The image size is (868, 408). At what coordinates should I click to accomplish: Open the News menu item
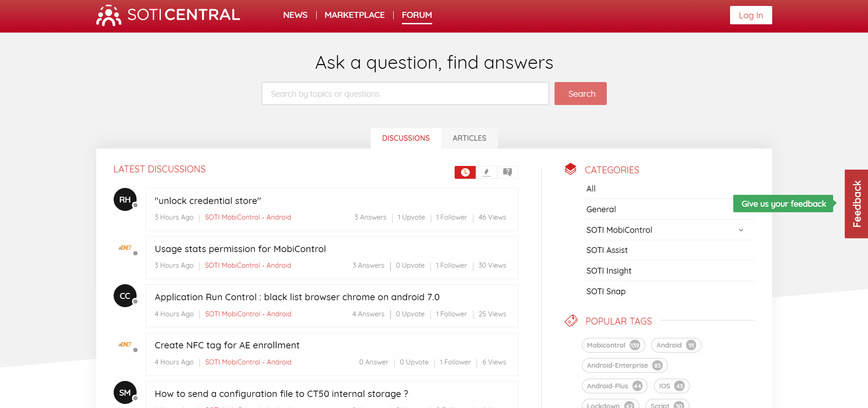pos(295,15)
